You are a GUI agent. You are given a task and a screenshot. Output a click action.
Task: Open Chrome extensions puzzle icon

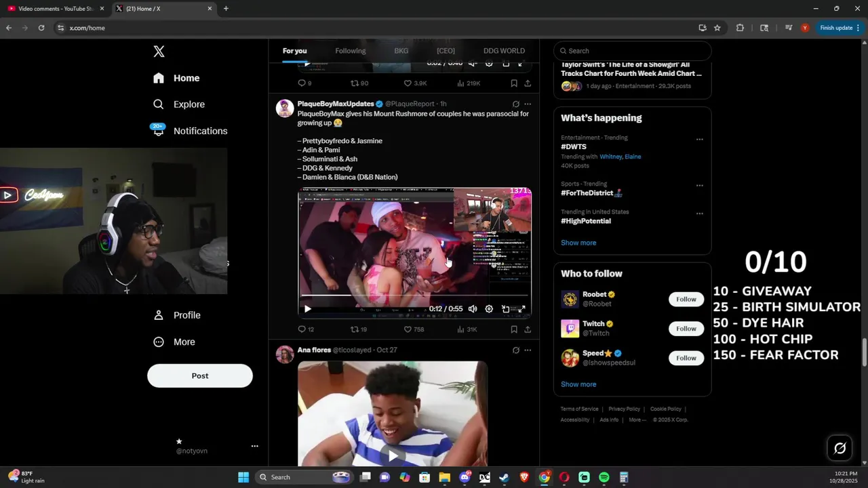(x=740, y=28)
